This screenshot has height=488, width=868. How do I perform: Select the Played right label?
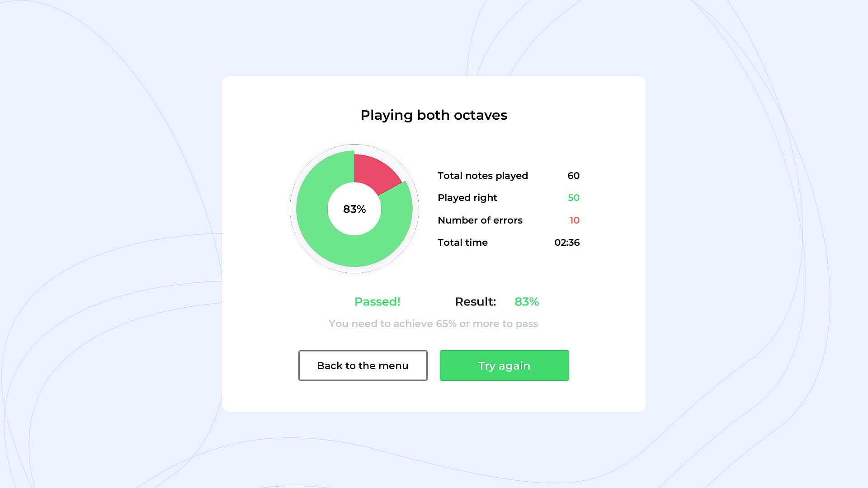tap(467, 198)
